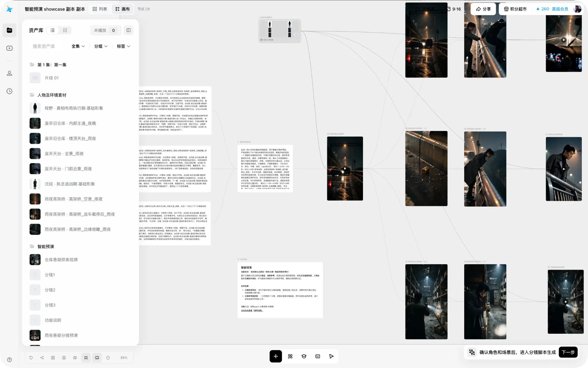Select the pointer cursor tool
The image size is (588, 368).
[331, 356]
